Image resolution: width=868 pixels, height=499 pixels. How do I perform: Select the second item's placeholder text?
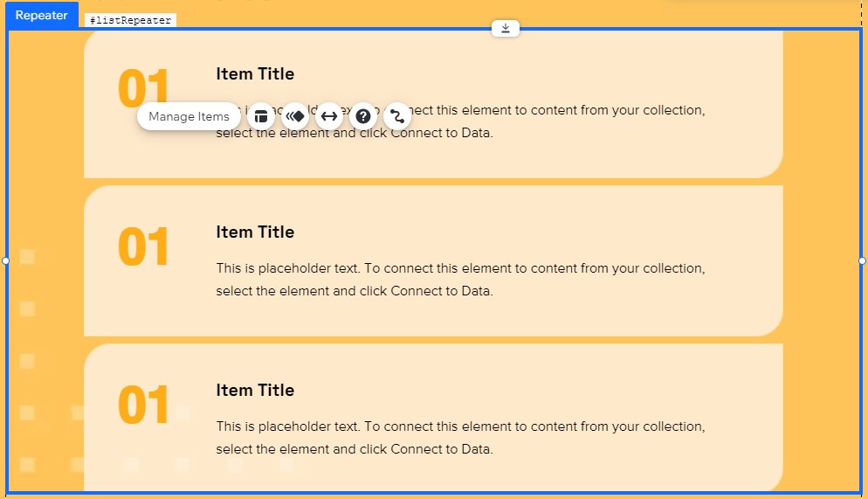tap(460, 280)
